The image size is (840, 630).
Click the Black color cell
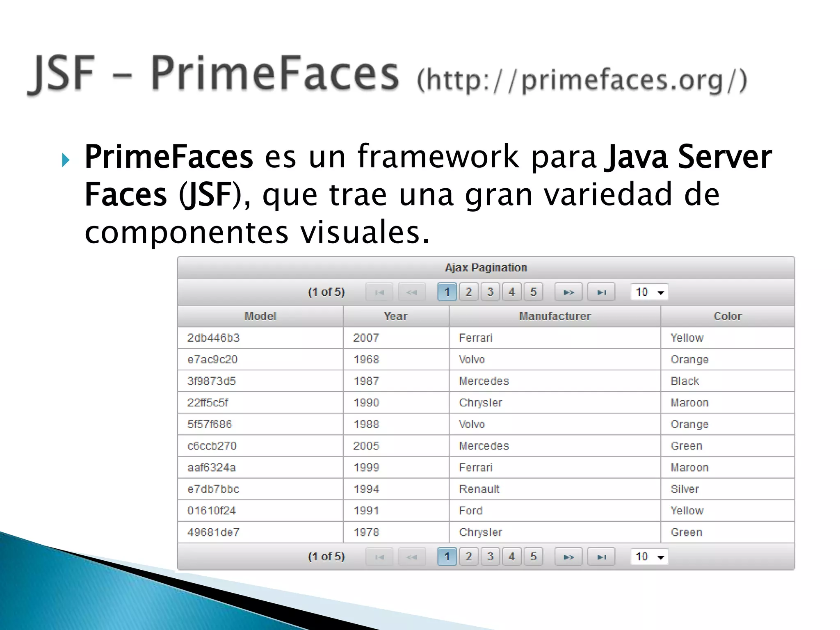pyautogui.click(x=728, y=381)
